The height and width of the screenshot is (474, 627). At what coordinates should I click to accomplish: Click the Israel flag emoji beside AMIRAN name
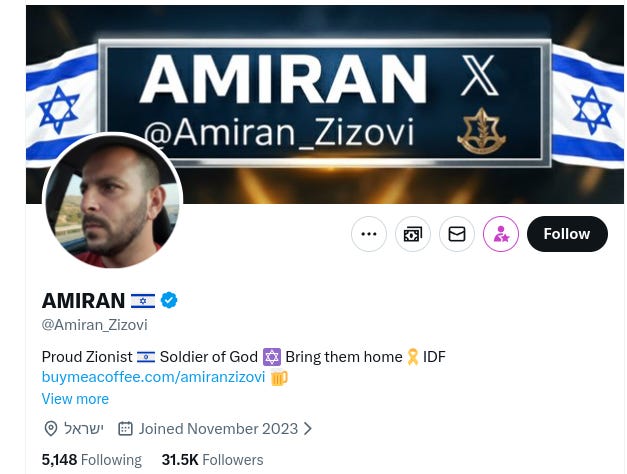pyautogui.click(x=143, y=301)
